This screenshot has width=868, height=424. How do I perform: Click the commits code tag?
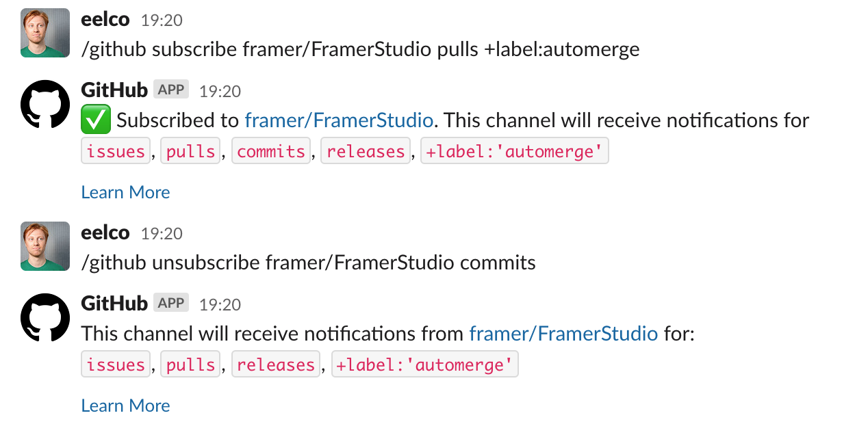[271, 151]
